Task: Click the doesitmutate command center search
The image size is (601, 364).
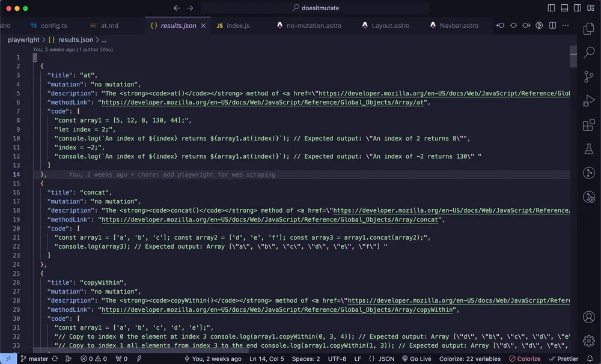Action: 316,8
